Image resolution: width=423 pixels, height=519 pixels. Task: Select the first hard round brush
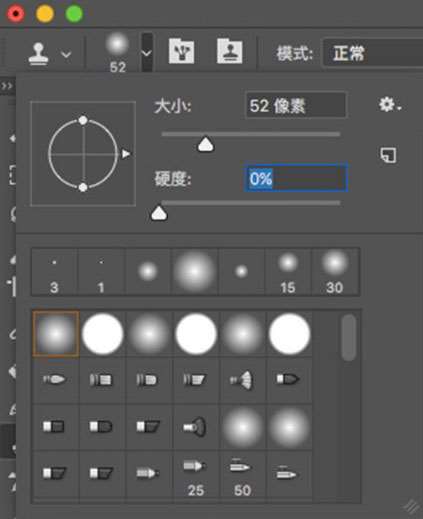[103, 334]
